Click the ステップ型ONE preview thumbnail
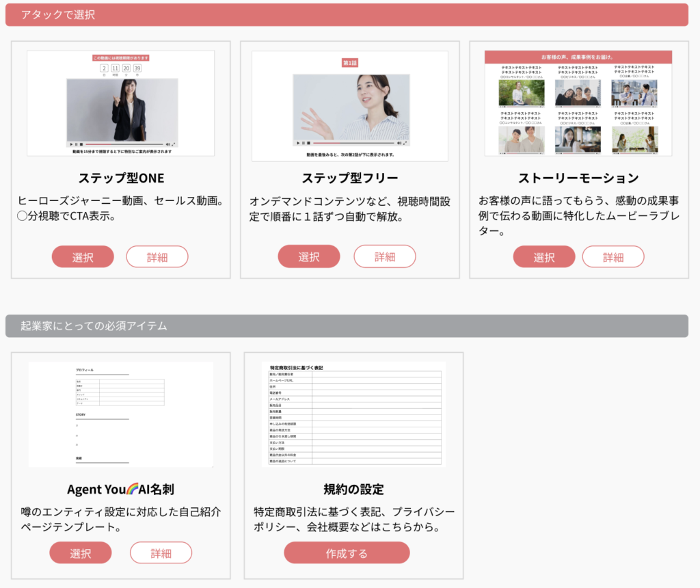Viewport: 700px width, 588px height. 121,103
